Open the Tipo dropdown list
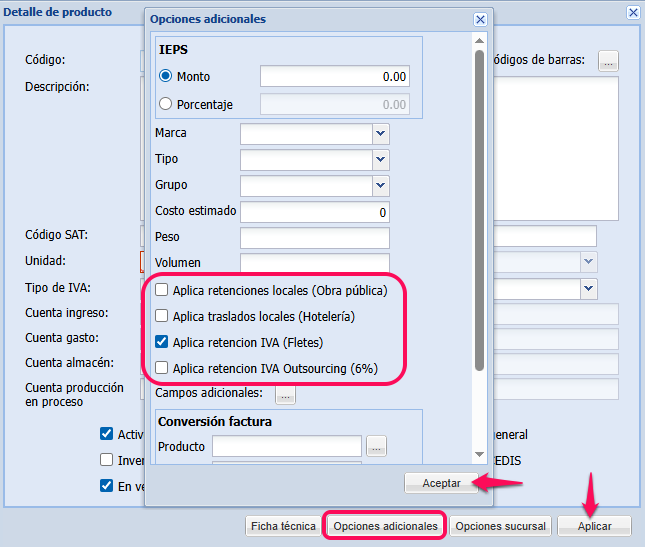Screen dimensions: 645x547 point(380,159)
